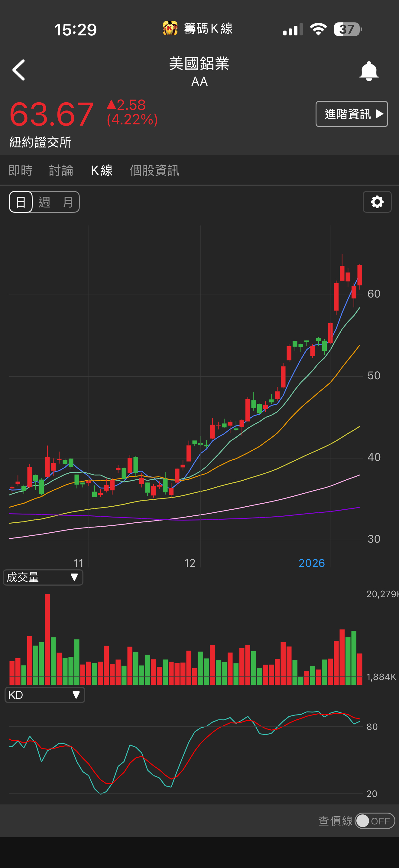
Task: Tap the 15:29 clock in status bar
Action: click(x=76, y=30)
